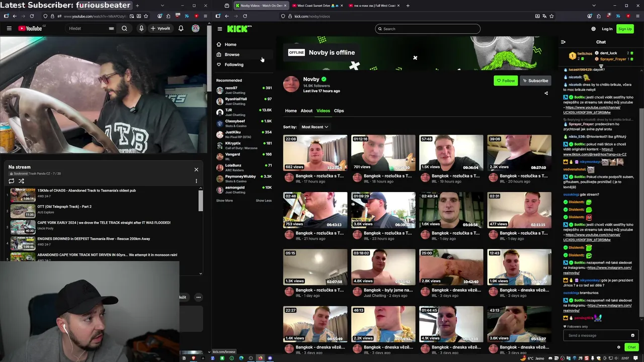The image size is (644, 362).
Task: Open recommended channel PaymoneyWubby
Action: tap(244, 178)
